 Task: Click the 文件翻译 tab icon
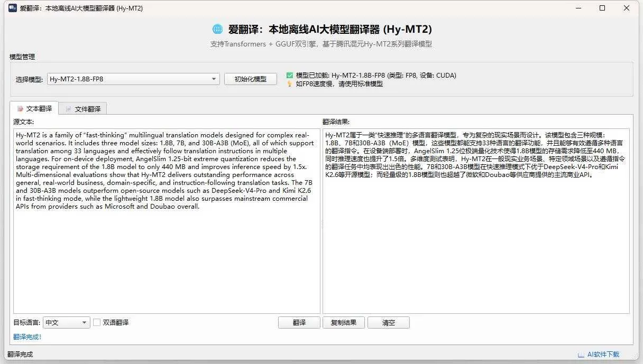point(69,109)
